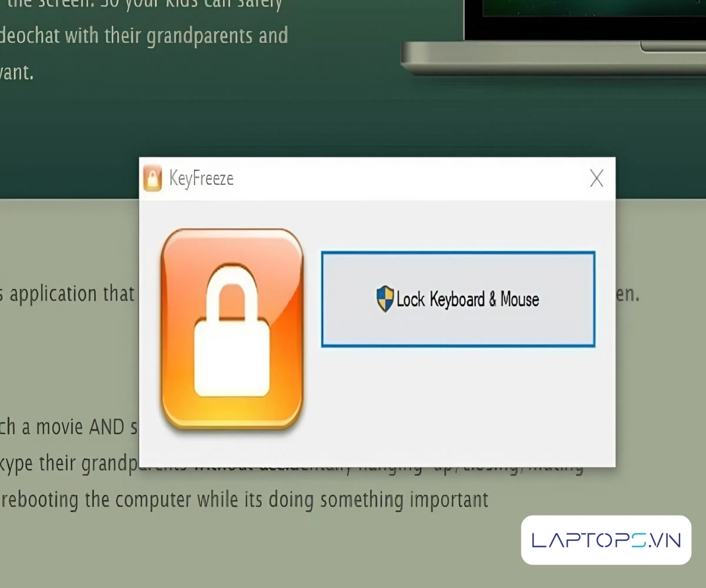Click the UAC shield icon on the lock button

pos(385,299)
